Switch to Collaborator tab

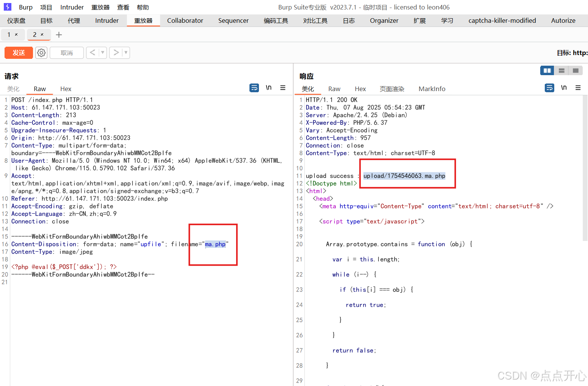pyautogui.click(x=185, y=20)
